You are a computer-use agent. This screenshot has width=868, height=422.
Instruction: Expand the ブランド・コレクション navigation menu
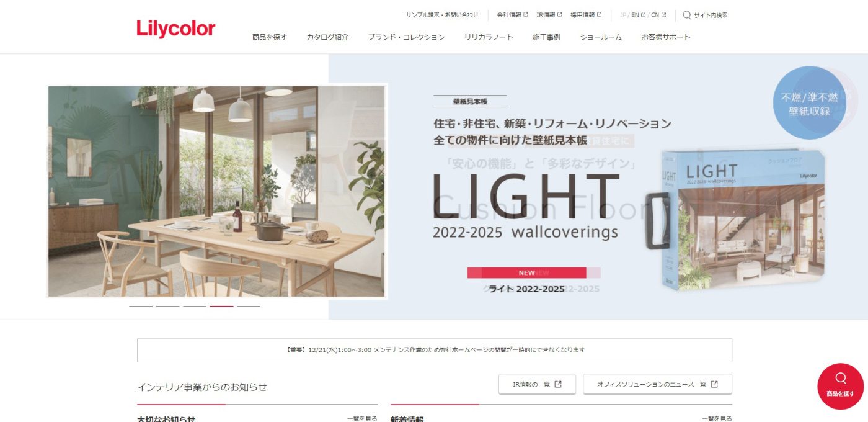point(406,37)
